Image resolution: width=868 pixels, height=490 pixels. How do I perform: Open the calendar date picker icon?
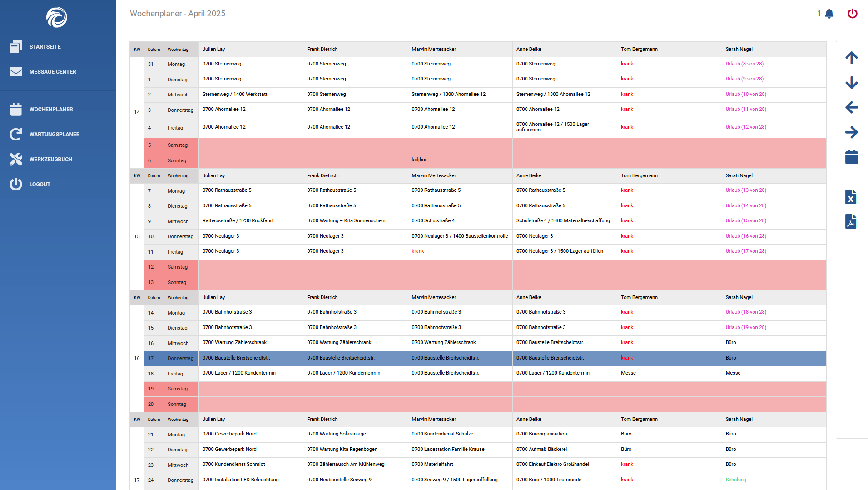coord(851,157)
